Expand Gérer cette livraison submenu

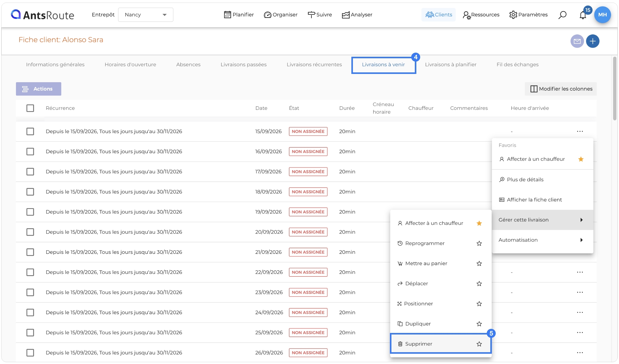tap(542, 220)
